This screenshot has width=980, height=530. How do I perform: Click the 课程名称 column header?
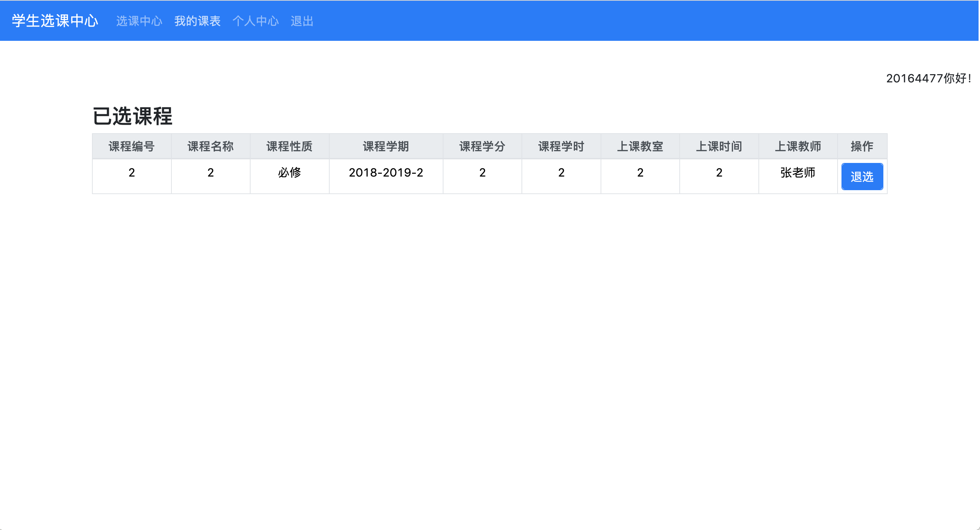coord(210,146)
